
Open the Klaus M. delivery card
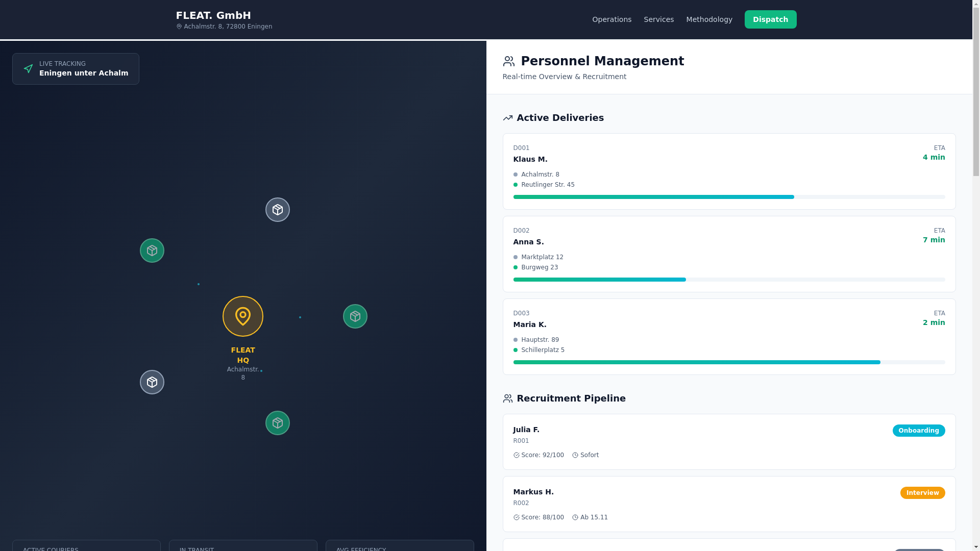(x=729, y=171)
